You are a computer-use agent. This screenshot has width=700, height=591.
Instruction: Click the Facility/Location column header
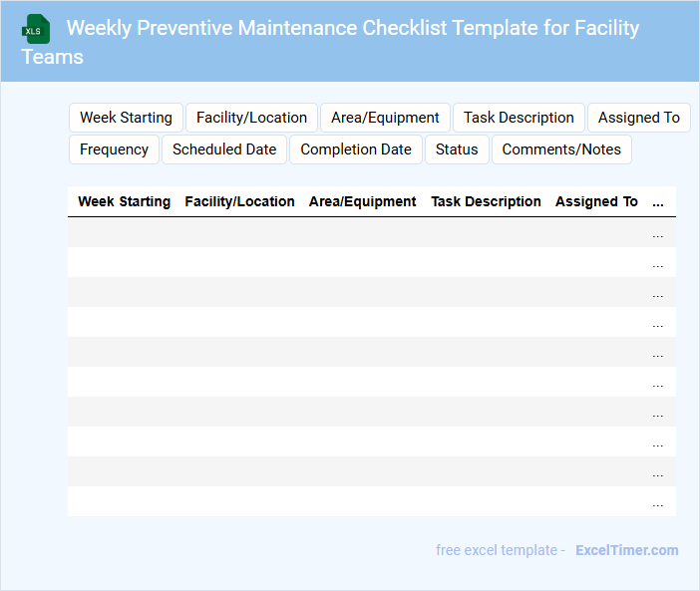pyautogui.click(x=240, y=201)
